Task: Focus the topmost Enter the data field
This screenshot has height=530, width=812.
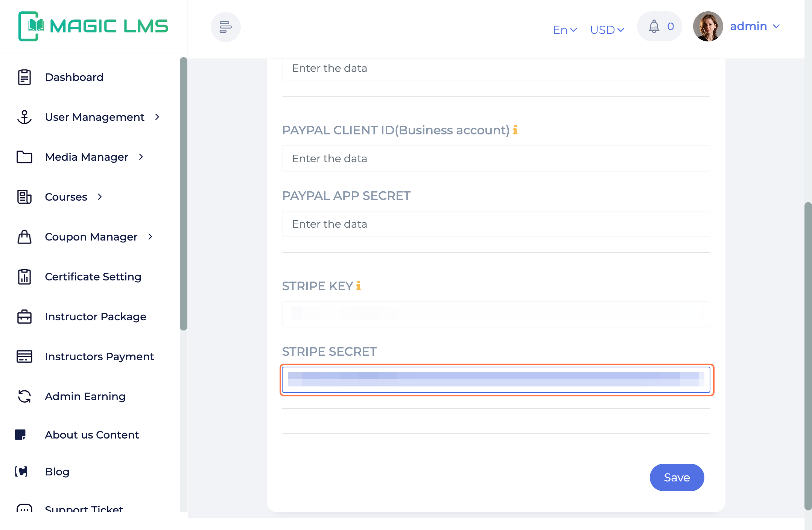Action: pyautogui.click(x=496, y=69)
